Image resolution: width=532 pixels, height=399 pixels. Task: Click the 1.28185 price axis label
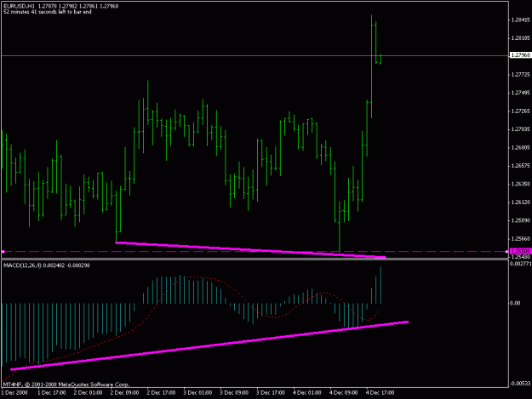point(520,38)
